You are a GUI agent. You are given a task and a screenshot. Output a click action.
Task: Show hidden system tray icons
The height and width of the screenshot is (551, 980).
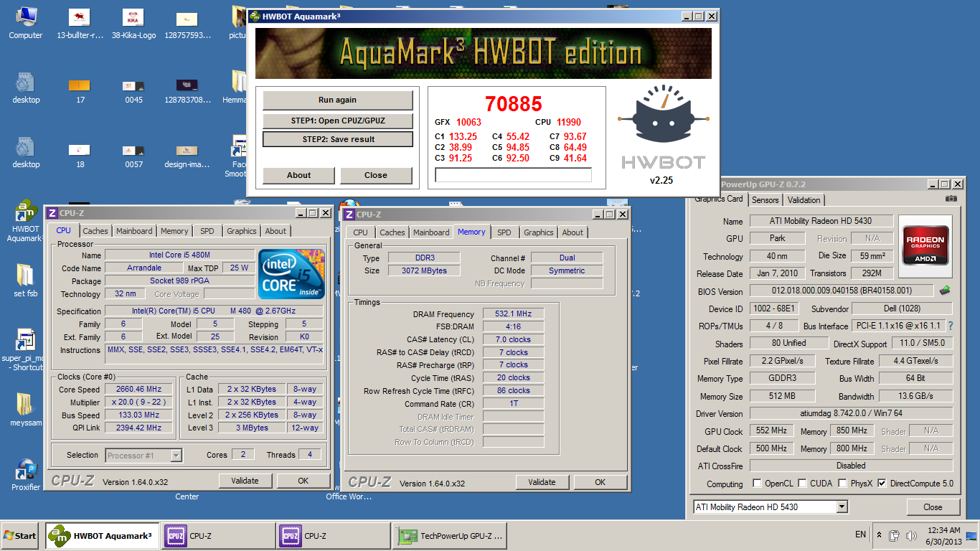point(879,535)
